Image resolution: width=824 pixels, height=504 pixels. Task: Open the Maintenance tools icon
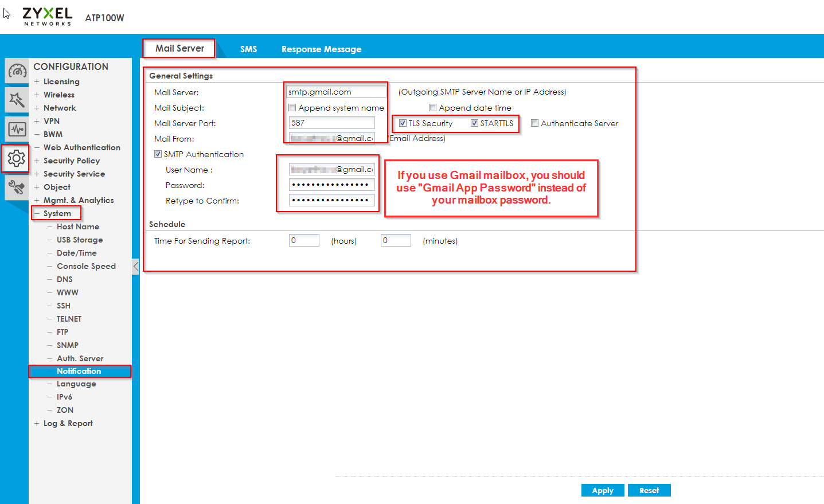click(x=17, y=187)
